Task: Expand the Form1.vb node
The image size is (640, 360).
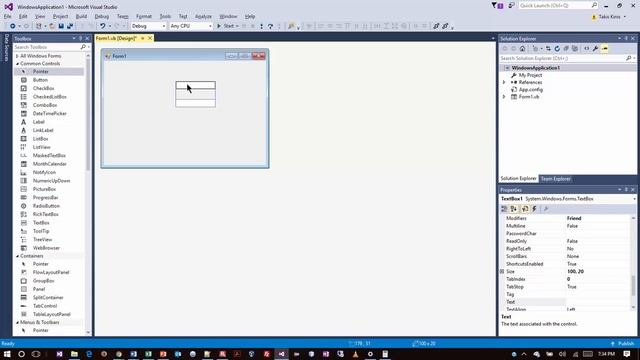Action: pos(504,97)
